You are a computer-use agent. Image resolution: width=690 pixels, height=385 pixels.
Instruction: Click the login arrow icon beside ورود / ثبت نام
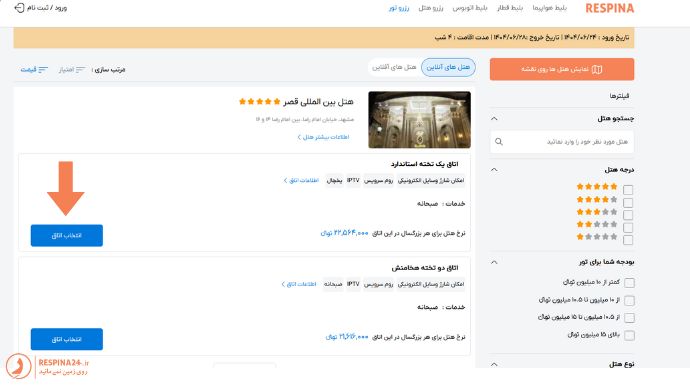[x=19, y=8]
